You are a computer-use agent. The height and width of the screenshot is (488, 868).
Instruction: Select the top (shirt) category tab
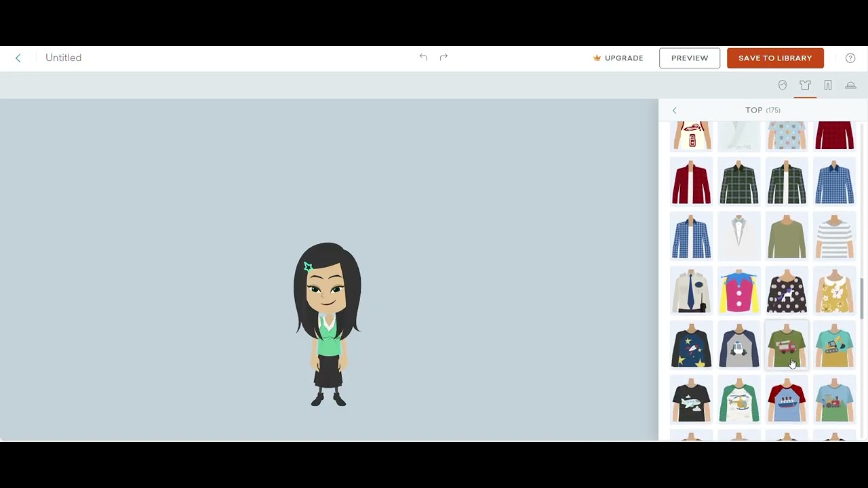805,85
